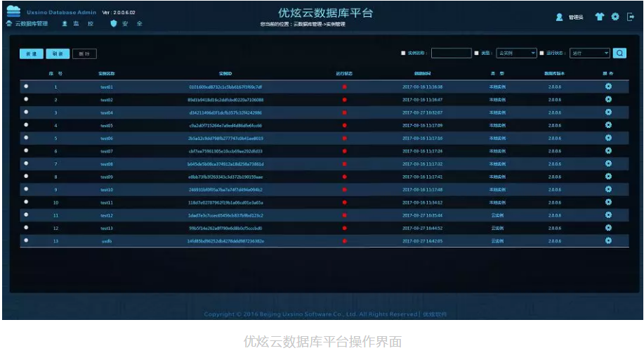644x353 pixels.
Task: Click the magnifier search button
Action: point(619,53)
